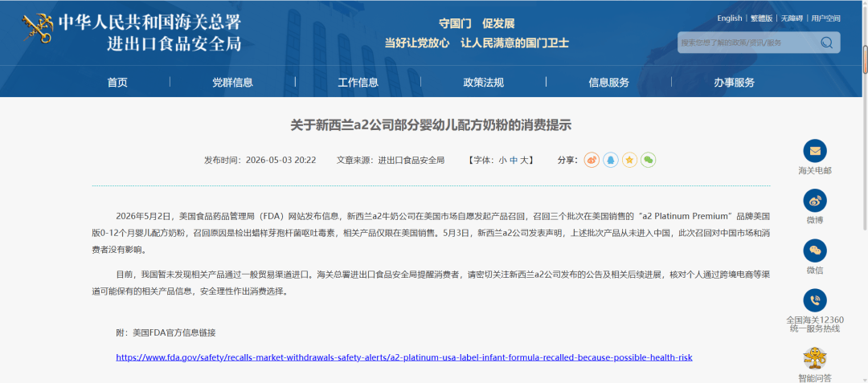Focus the policy search input field
The width and height of the screenshot is (868, 383).
(x=747, y=43)
